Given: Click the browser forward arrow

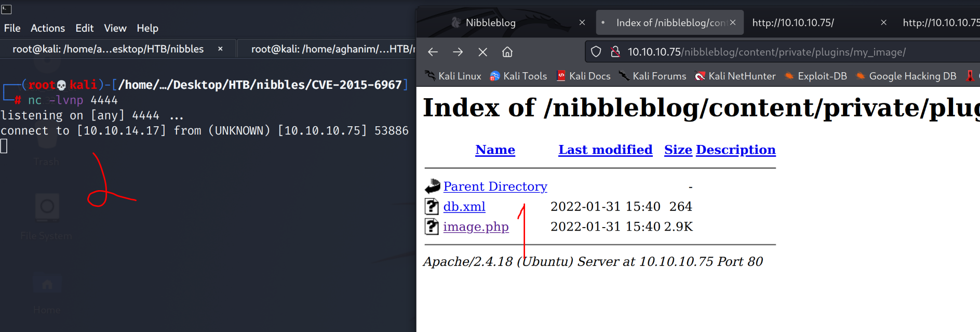Looking at the screenshot, I should pyautogui.click(x=458, y=52).
